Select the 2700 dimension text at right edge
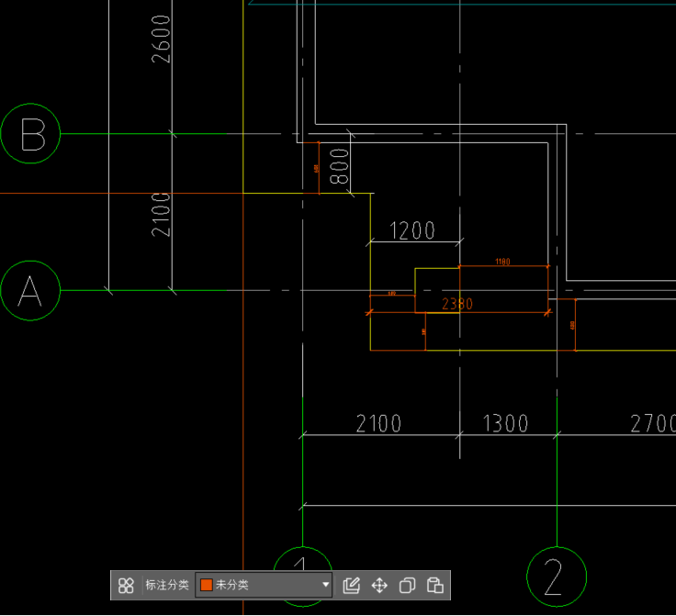 653,423
